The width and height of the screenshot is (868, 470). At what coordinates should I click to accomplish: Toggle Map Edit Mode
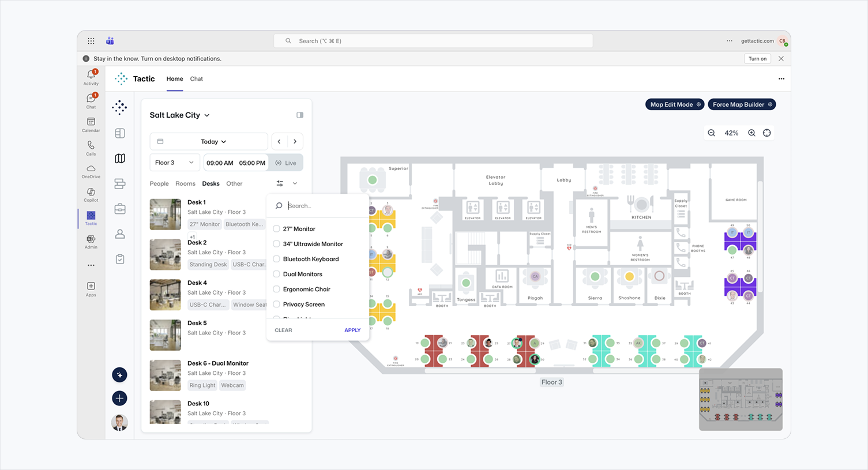[675, 104]
